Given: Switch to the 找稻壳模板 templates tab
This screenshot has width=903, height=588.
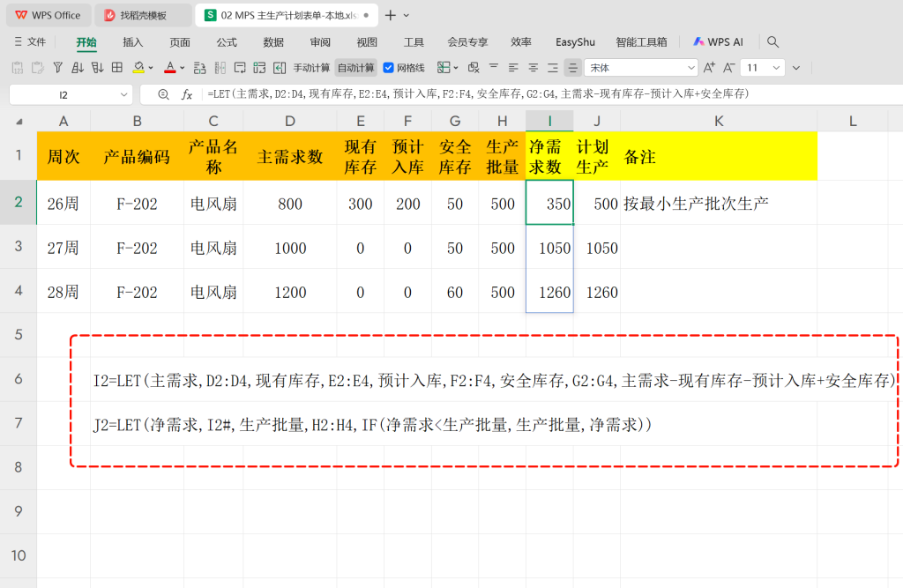Looking at the screenshot, I should pyautogui.click(x=144, y=16).
